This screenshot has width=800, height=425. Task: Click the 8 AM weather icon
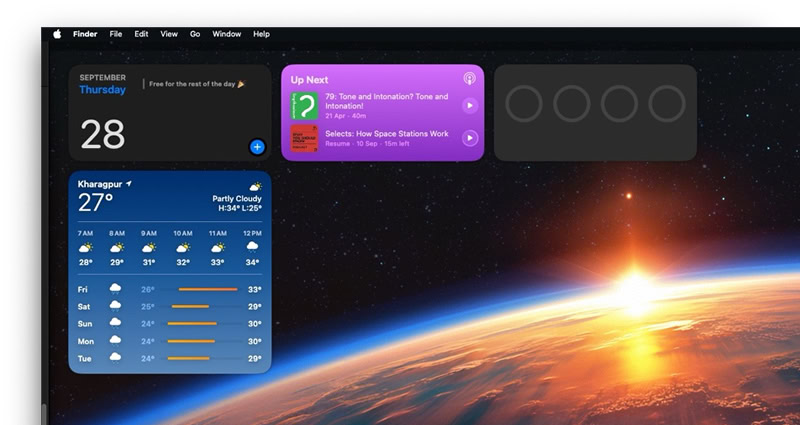(x=117, y=248)
